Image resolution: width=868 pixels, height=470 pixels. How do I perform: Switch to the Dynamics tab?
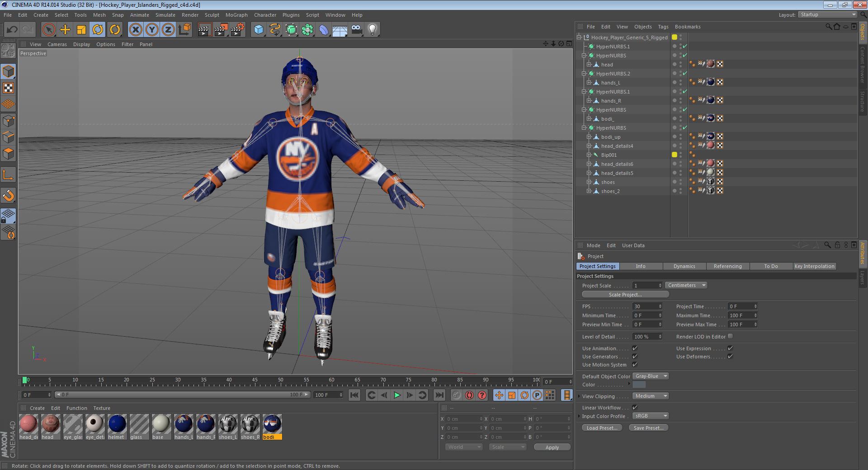pos(684,266)
